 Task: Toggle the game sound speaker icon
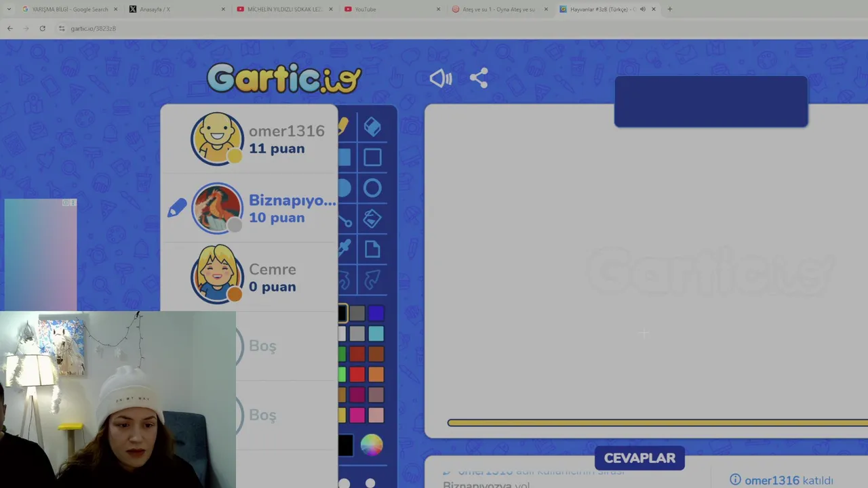coord(441,78)
